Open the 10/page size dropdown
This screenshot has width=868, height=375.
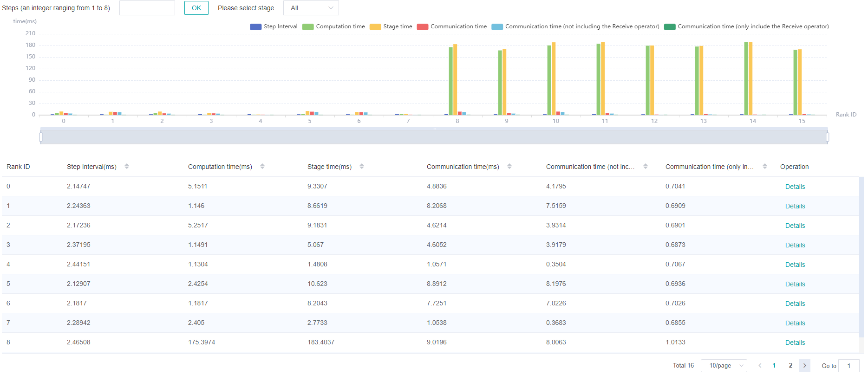click(x=724, y=366)
